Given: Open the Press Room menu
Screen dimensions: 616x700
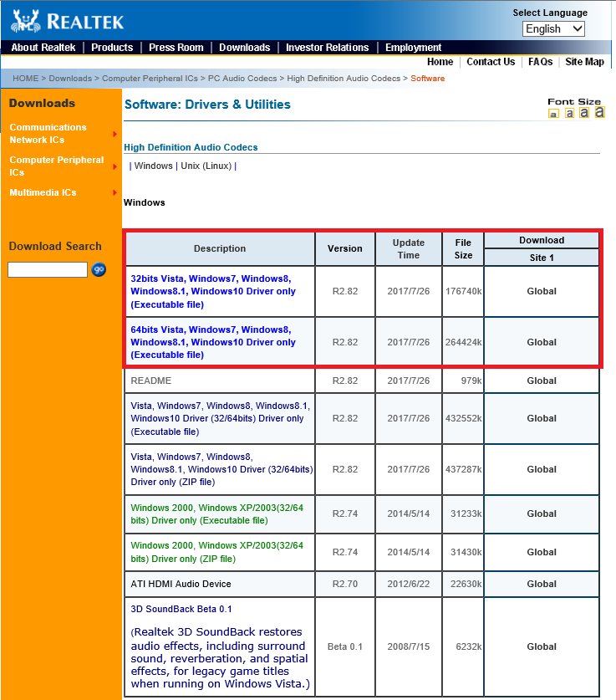Looking at the screenshot, I should point(176,48).
